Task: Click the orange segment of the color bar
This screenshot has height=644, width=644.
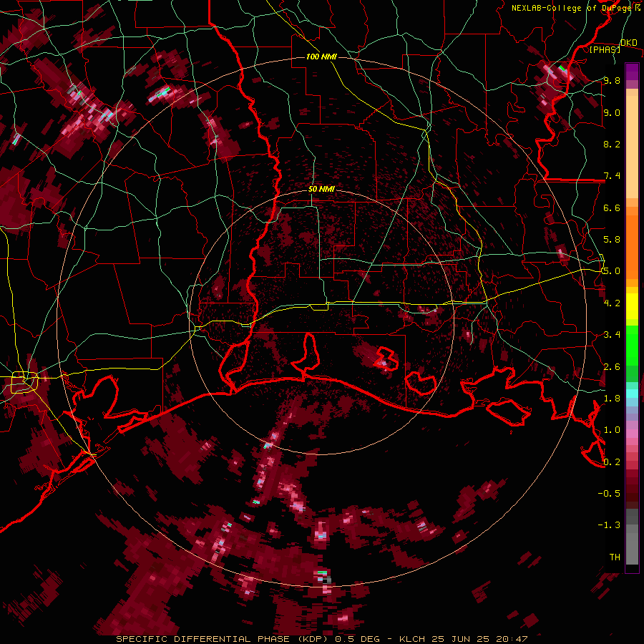Action: tap(632, 246)
